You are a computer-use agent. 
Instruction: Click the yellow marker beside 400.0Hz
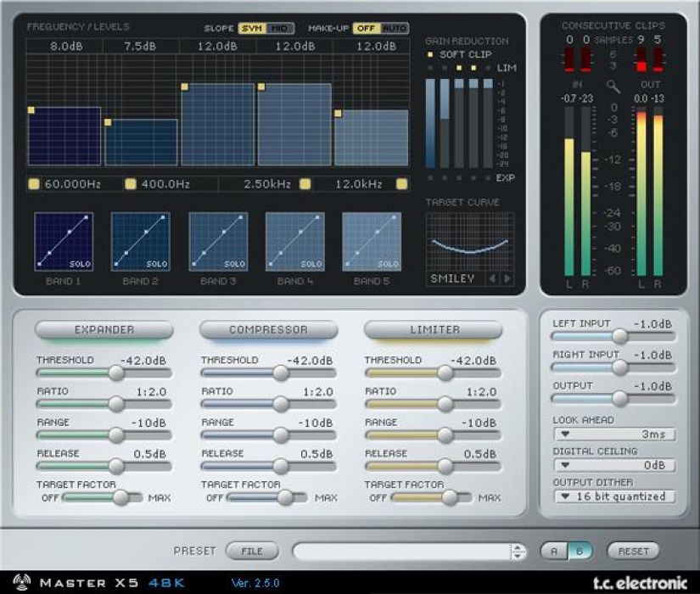pos(131,183)
